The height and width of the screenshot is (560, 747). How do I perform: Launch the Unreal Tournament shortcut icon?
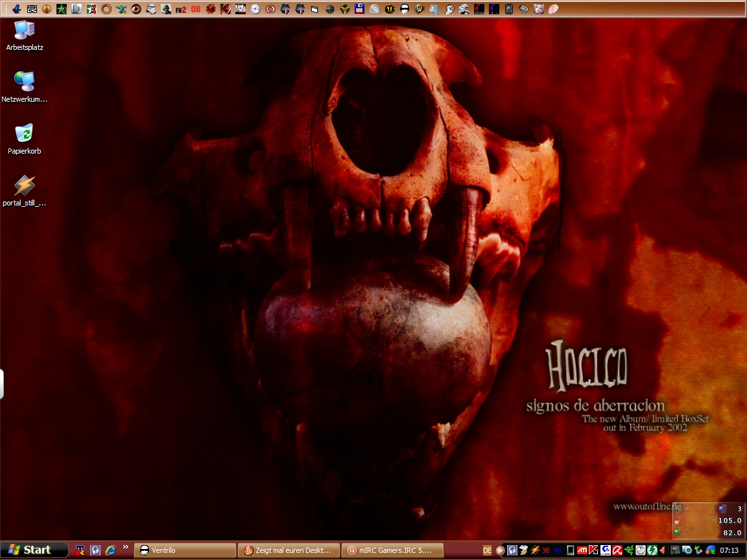[389, 9]
